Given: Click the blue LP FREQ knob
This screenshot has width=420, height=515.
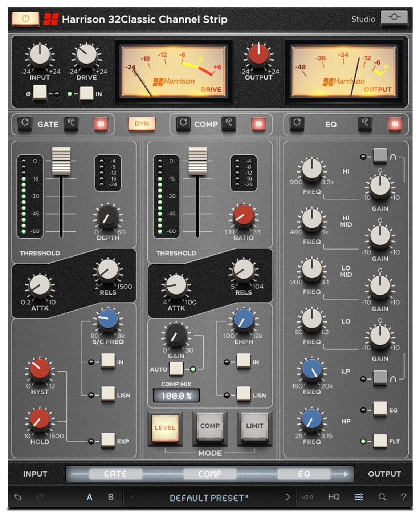Looking at the screenshot, I should (312, 369).
